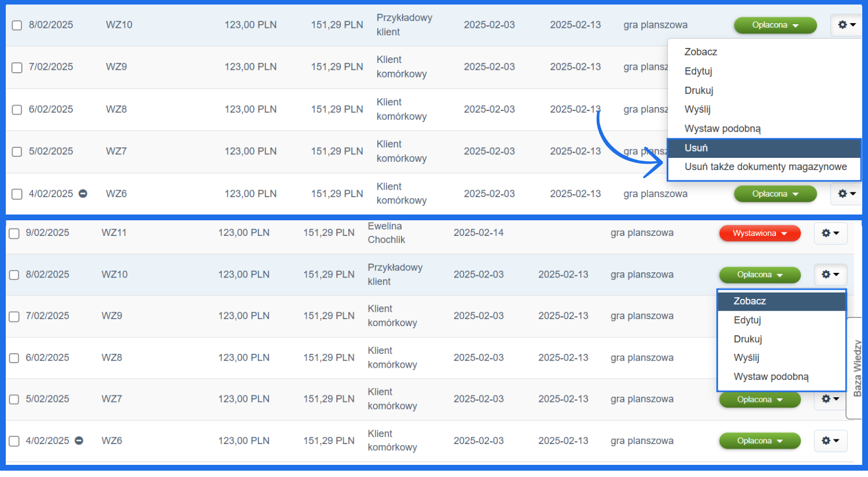Click WZ7 in the upper panel
Viewport: 868px width, 477px height.
pos(116,151)
